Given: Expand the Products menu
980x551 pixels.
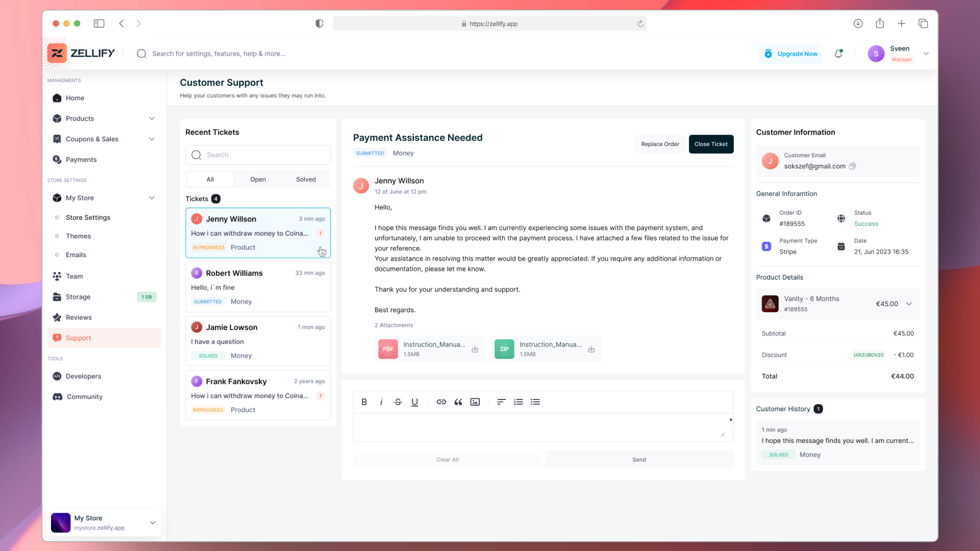Looking at the screenshot, I should tap(152, 118).
